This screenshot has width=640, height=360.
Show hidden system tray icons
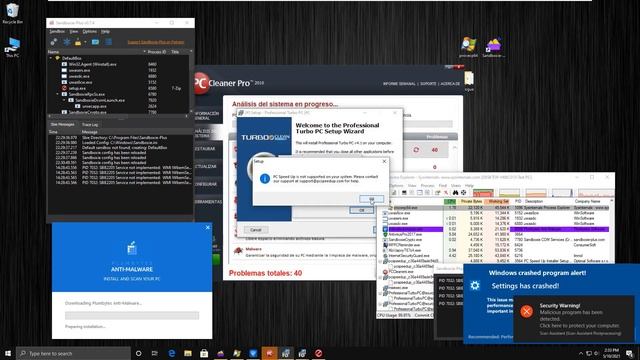point(581,353)
